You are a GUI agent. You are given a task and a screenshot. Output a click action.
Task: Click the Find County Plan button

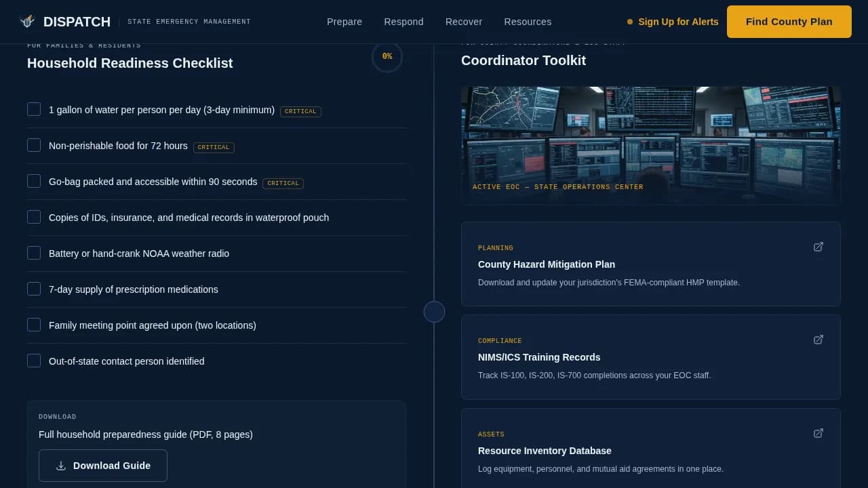tap(789, 22)
